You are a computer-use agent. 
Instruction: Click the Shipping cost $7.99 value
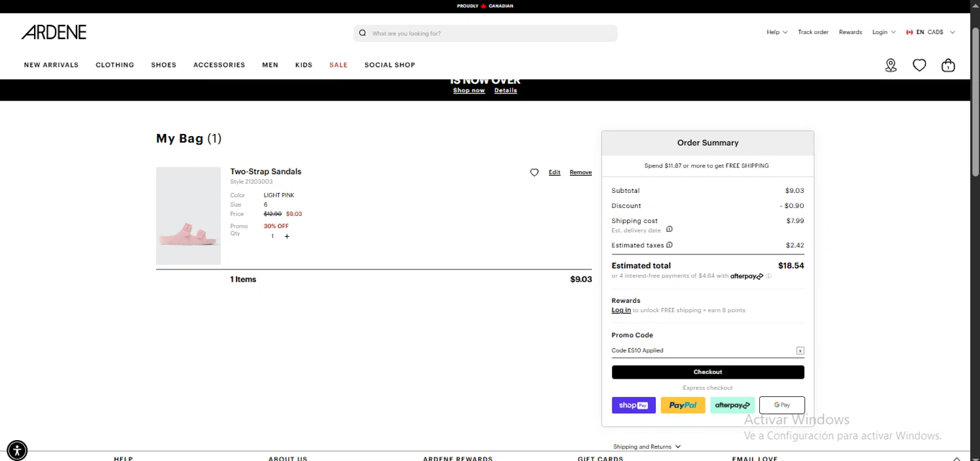[795, 221]
